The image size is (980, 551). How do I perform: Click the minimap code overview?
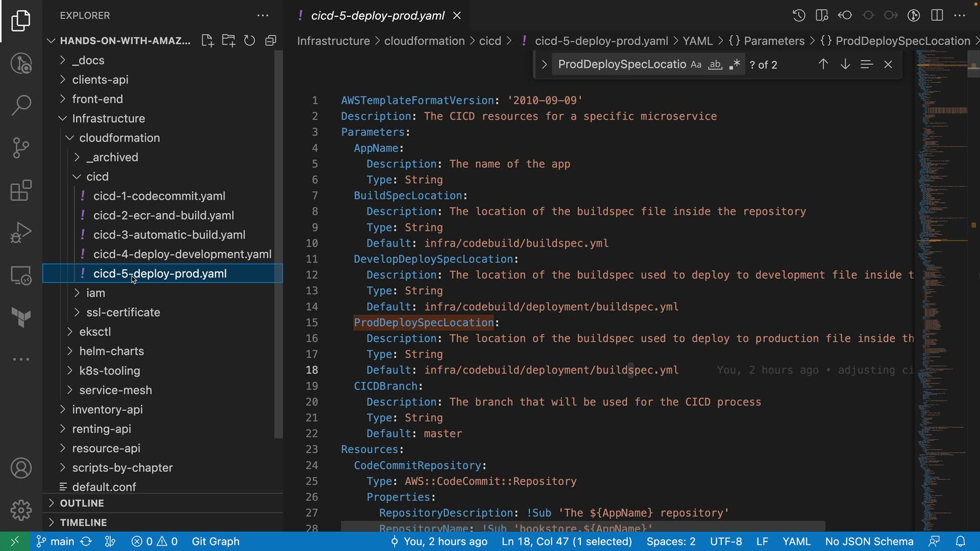939,255
